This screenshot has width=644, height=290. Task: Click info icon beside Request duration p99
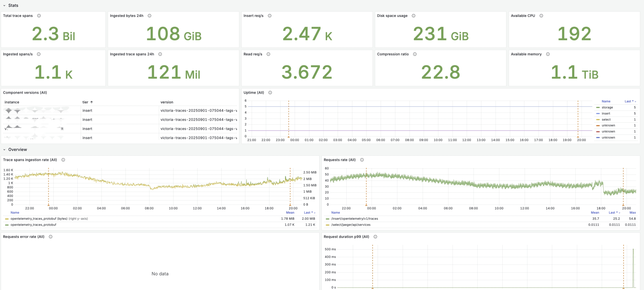click(375, 237)
